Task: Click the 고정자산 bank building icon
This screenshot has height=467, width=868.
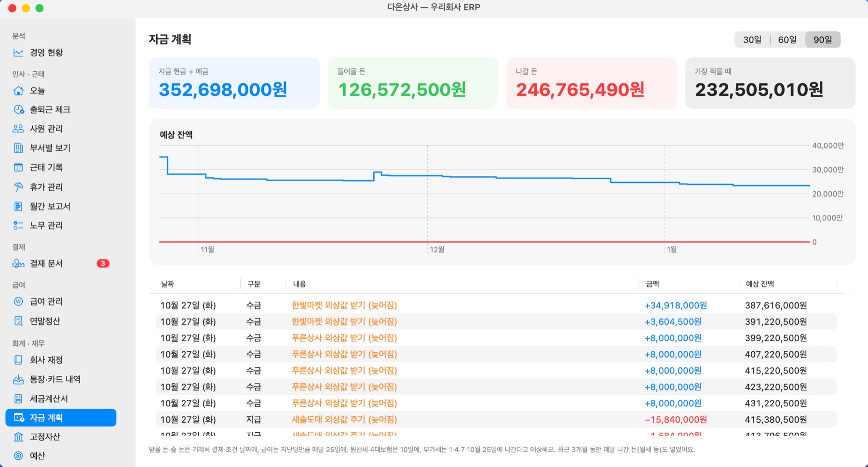Action: 18,437
